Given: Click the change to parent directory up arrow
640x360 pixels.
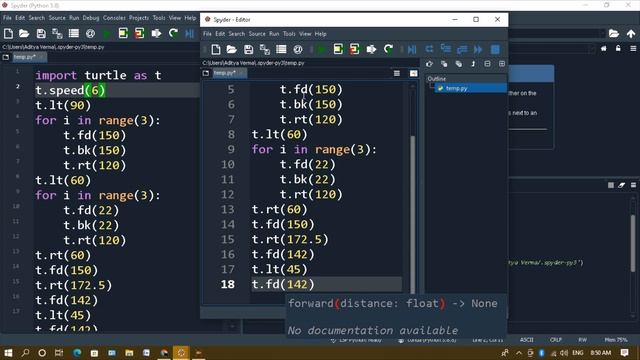Looking at the screenshot, I should click(x=631, y=33).
